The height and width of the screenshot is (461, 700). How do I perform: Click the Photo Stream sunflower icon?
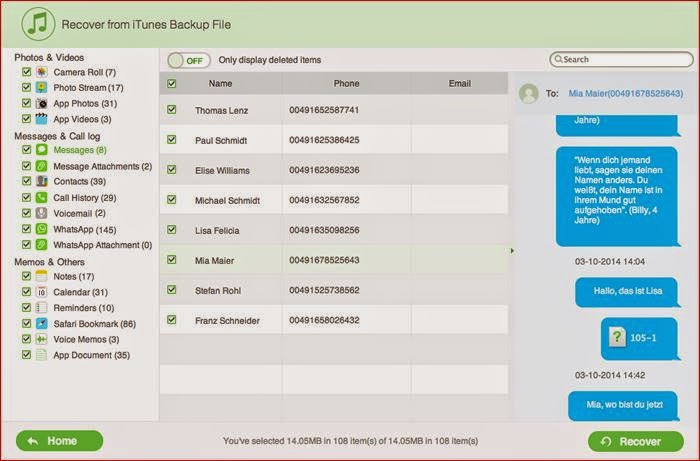42,87
